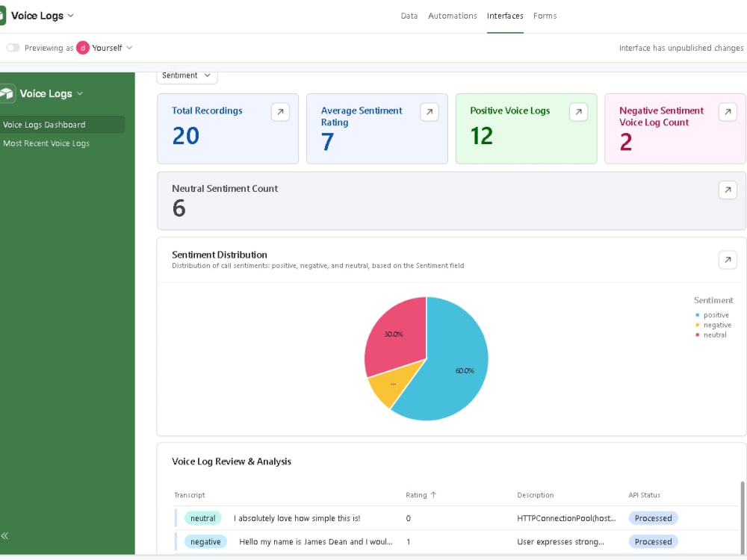Switch to the Forms tab
Image resolution: width=747 pixels, height=560 pixels.
tap(545, 16)
